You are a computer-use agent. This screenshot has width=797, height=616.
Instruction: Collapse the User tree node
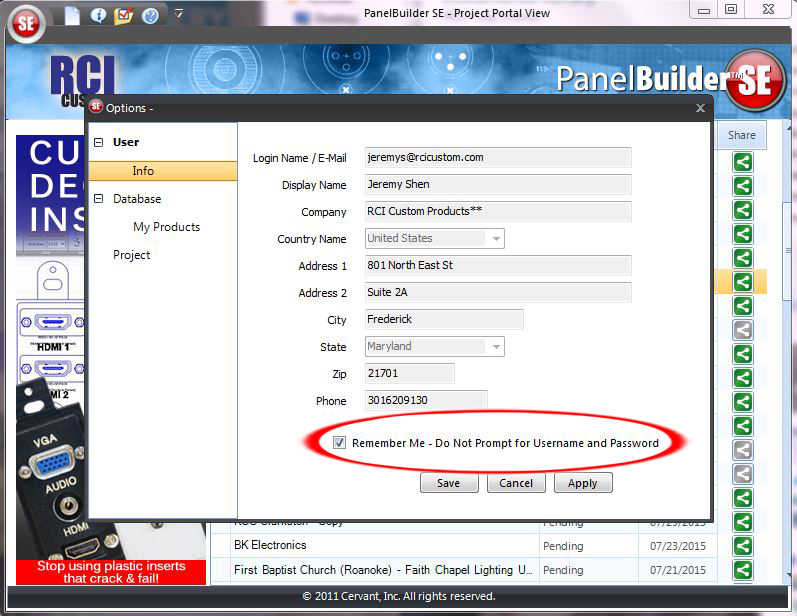[98, 143]
